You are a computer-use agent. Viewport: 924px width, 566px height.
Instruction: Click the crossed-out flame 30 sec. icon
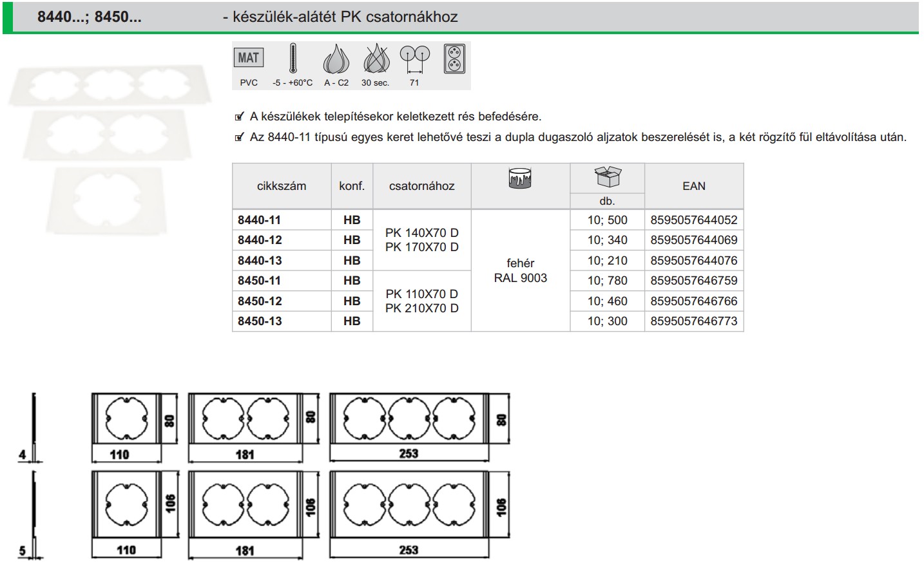[x=376, y=59]
